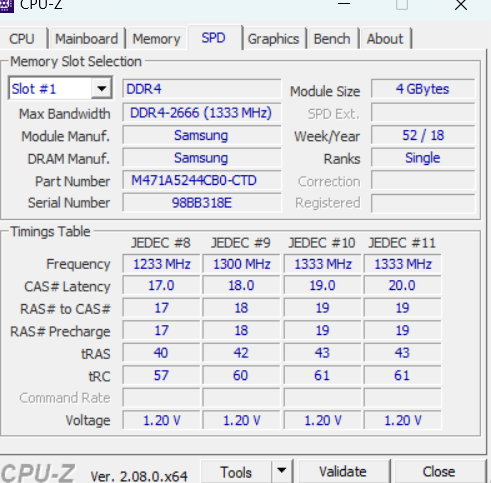The height and width of the screenshot is (483, 491).
Task: Click the JEDEC #11 column header
Action: coord(402,243)
